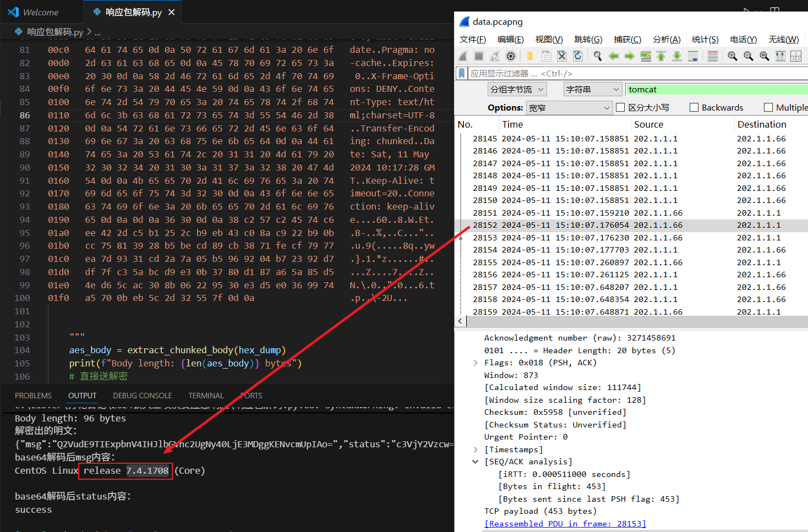Save the capture file with the save icon
The image size is (808, 532).
click(546, 56)
